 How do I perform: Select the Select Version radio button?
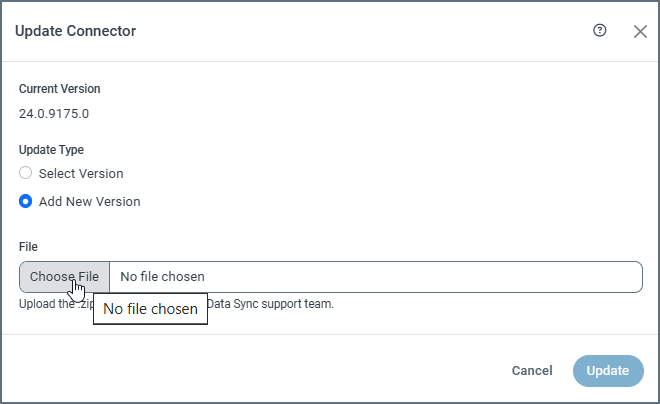[26, 173]
